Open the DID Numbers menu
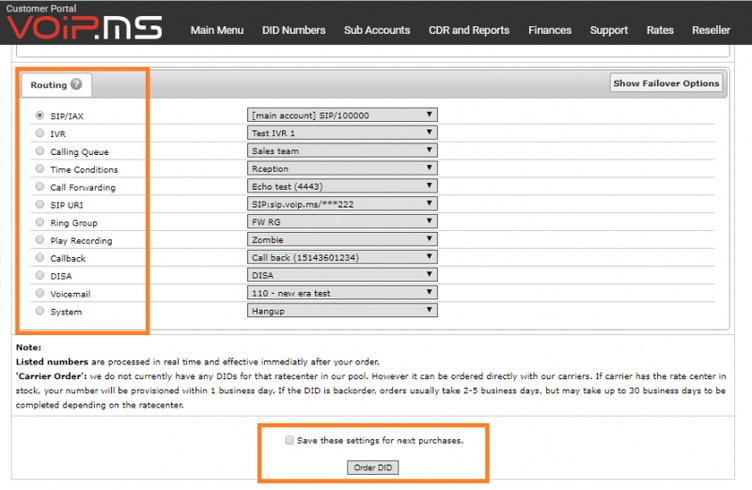Image resolution: width=752 pixels, height=490 pixels. click(x=294, y=30)
